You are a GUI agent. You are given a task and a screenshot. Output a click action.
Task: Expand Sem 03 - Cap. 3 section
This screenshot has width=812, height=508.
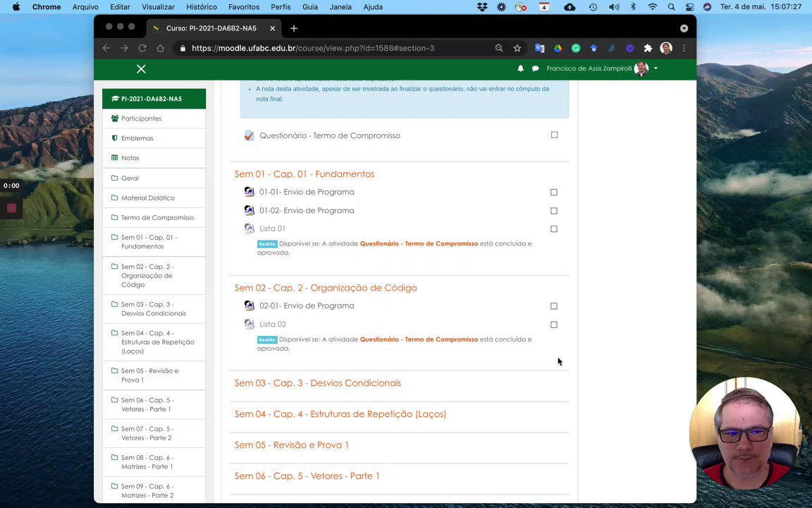(x=317, y=383)
